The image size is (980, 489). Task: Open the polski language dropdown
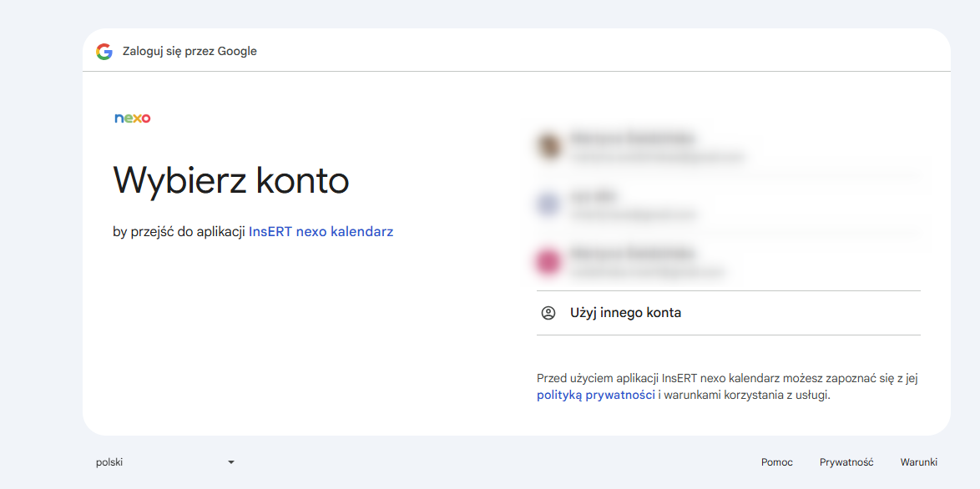(x=165, y=462)
